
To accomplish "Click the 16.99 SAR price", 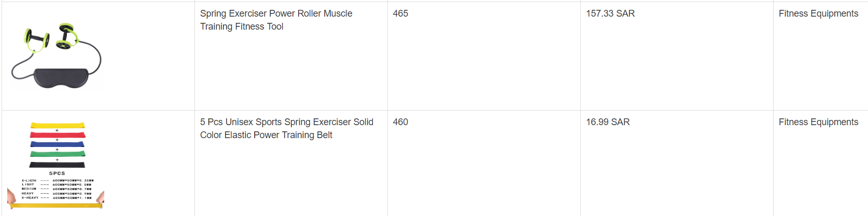I will point(608,123).
